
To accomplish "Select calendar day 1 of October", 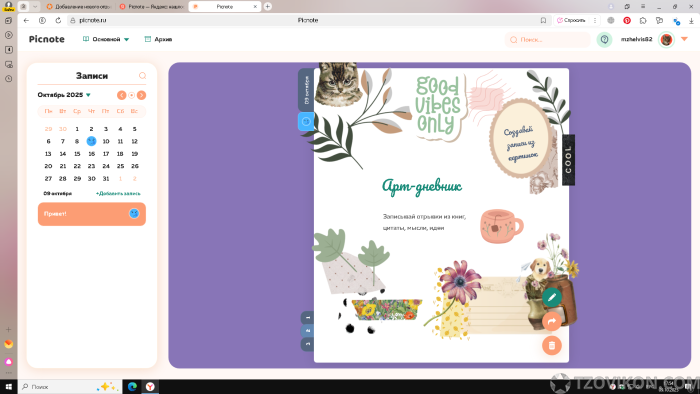I will click(x=77, y=129).
